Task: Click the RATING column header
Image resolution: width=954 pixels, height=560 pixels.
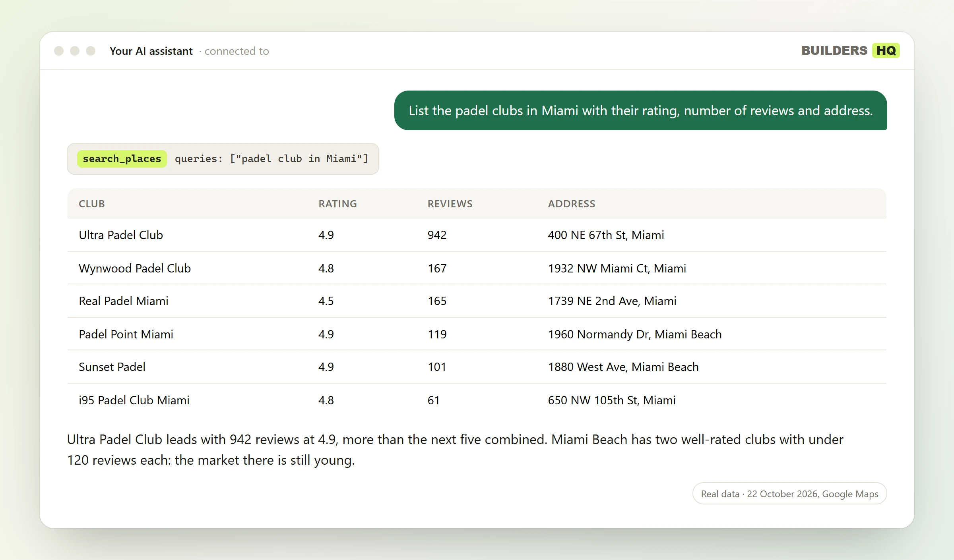Action: tap(338, 204)
